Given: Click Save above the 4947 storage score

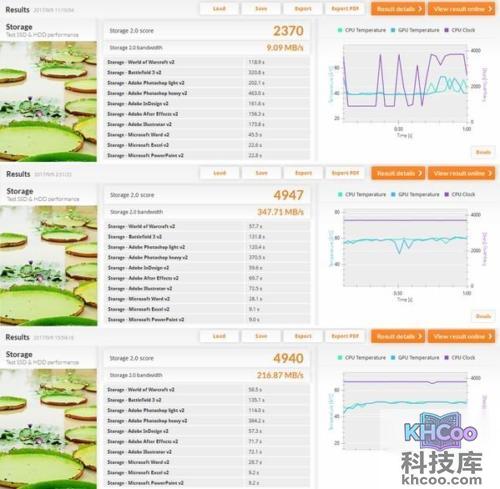Looking at the screenshot, I should click(x=261, y=173).
